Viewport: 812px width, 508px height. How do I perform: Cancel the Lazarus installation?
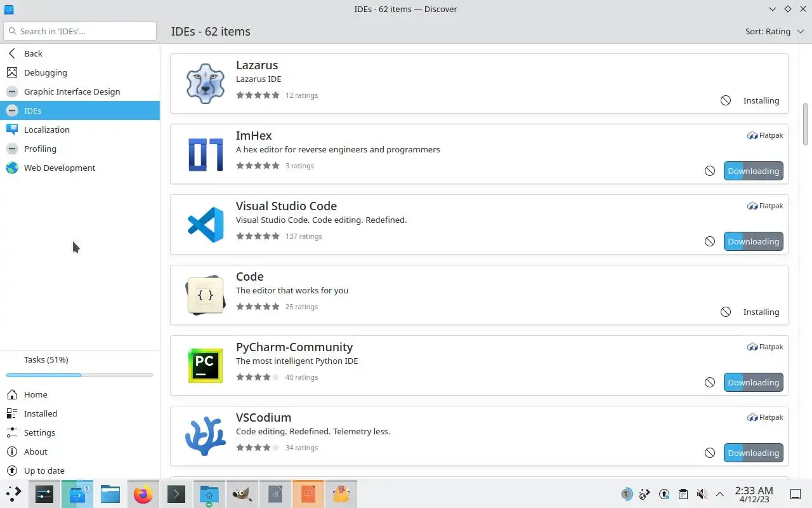[x=726, y=100]
